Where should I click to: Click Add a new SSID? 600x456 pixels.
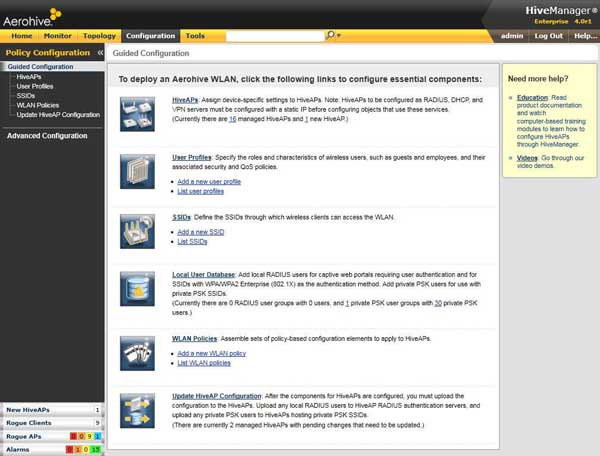coord(201,232)
